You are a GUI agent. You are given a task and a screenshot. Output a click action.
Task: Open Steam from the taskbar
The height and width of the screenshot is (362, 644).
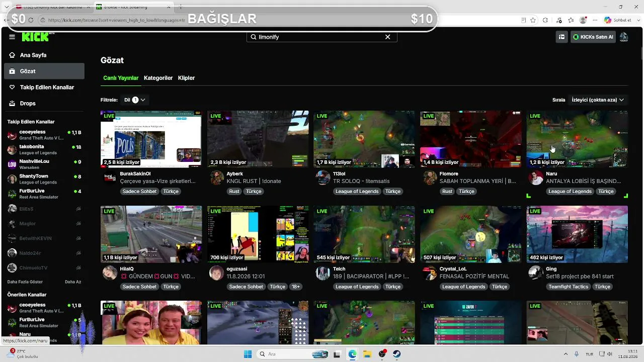point(397,354)
